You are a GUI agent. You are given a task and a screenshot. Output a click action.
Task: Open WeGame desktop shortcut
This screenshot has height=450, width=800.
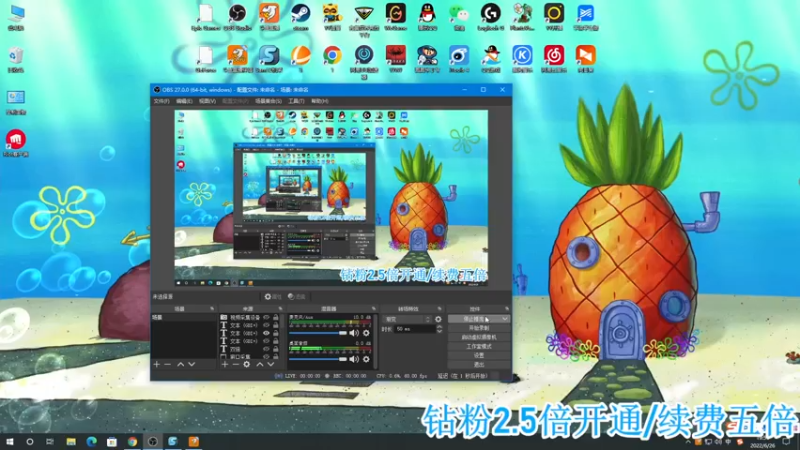[395, 17]
